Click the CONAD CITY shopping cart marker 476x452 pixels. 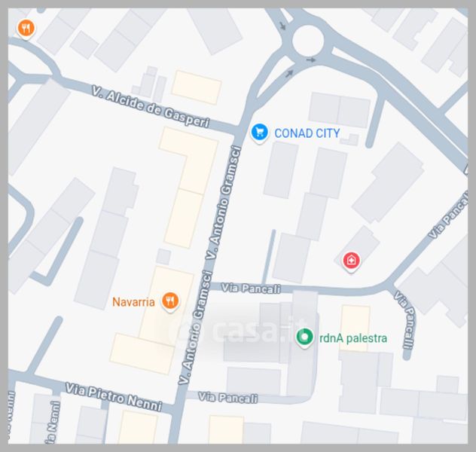[x=259, y=133]
